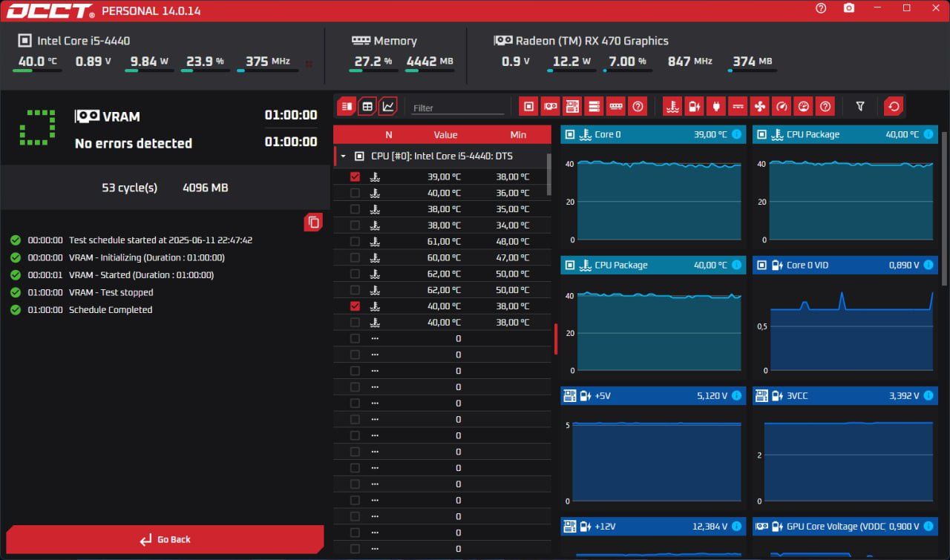
Task: Toggle the frequency gauge readings filter icon
Action: pos(781,106)
